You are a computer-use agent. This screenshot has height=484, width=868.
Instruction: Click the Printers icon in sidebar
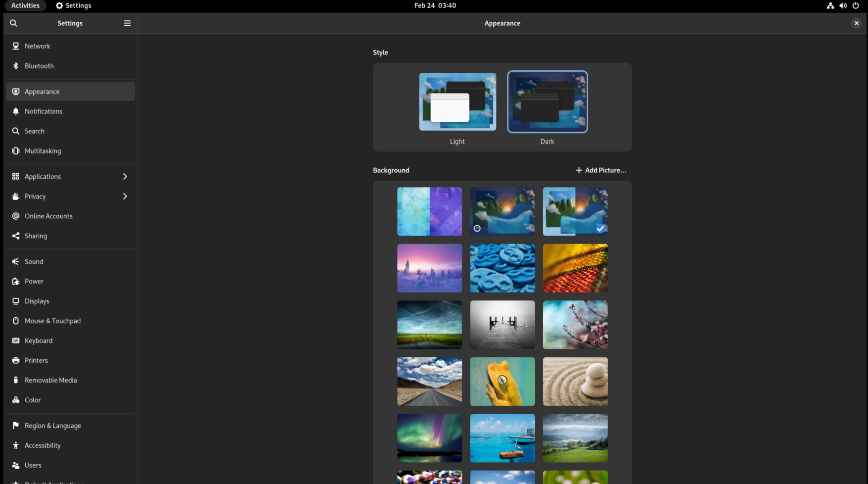point(16,360)
